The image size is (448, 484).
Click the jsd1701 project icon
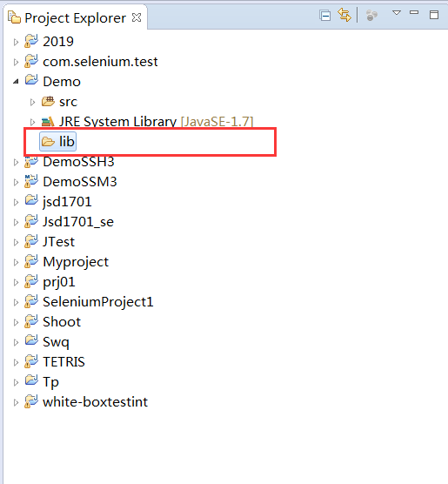(31, 200)
